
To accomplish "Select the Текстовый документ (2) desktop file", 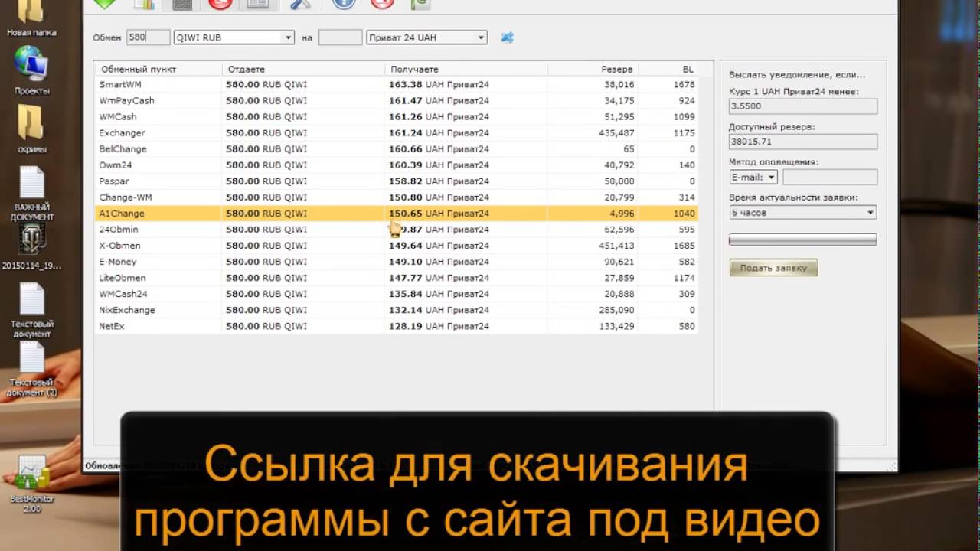I will click(x=32, y=369).
